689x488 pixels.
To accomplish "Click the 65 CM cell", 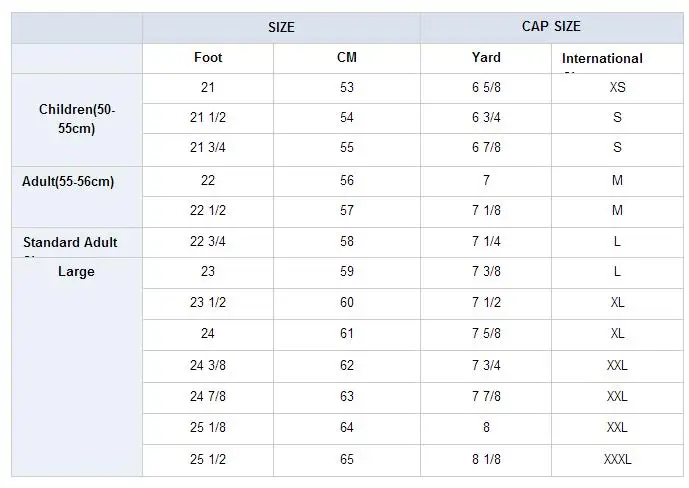I will [x=347, y=460].
